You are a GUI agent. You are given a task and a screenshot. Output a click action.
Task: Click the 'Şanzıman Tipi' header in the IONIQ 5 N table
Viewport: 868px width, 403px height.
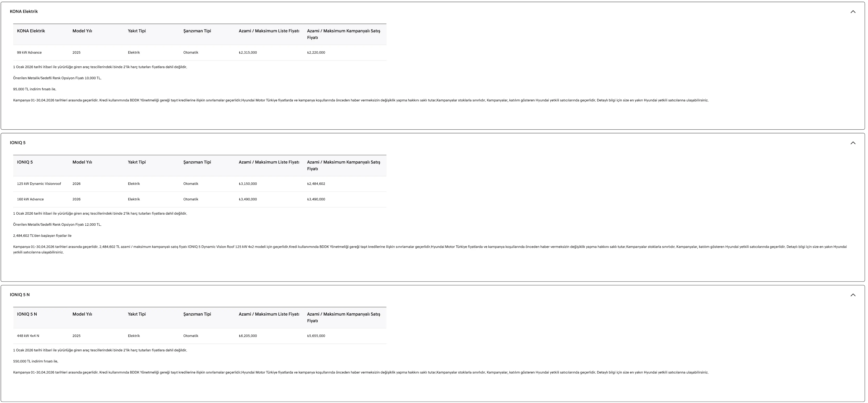point(197,314)
